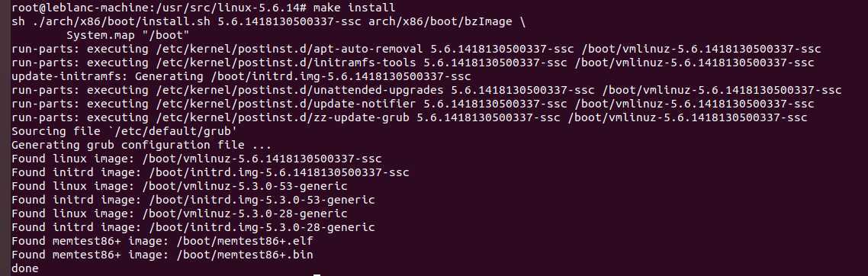Click the /boot/initrd.img-5.3.0-53-generic path
The height and width of the screenshot is (276, 868).
click(x=262, y=200)
